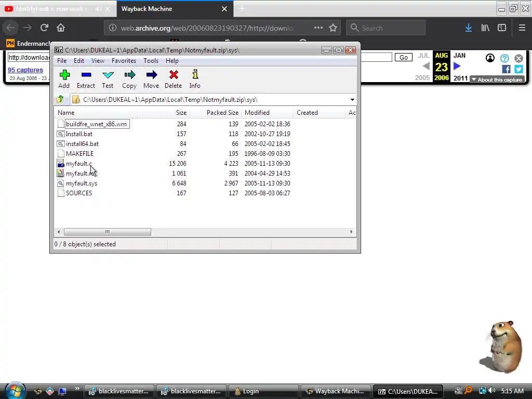Viewport: 532px width, 399px height.
Task: Switch to the Wayback Machine taskbar button
Action: pyautogui.click(x=336, y=391)
